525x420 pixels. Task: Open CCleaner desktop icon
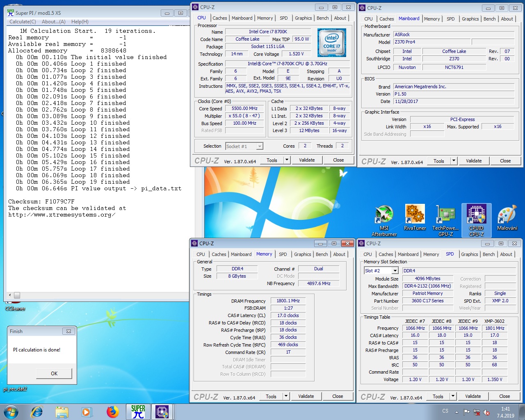[15, 306]
